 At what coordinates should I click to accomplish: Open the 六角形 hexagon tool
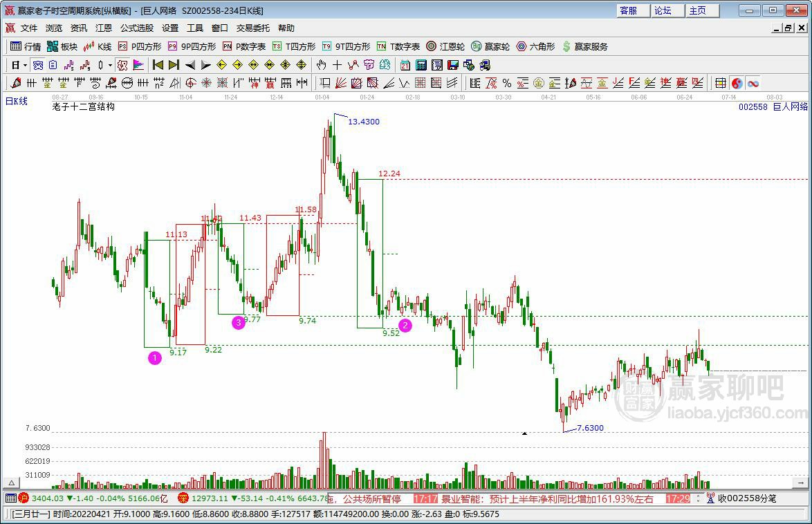pos(535,46)
